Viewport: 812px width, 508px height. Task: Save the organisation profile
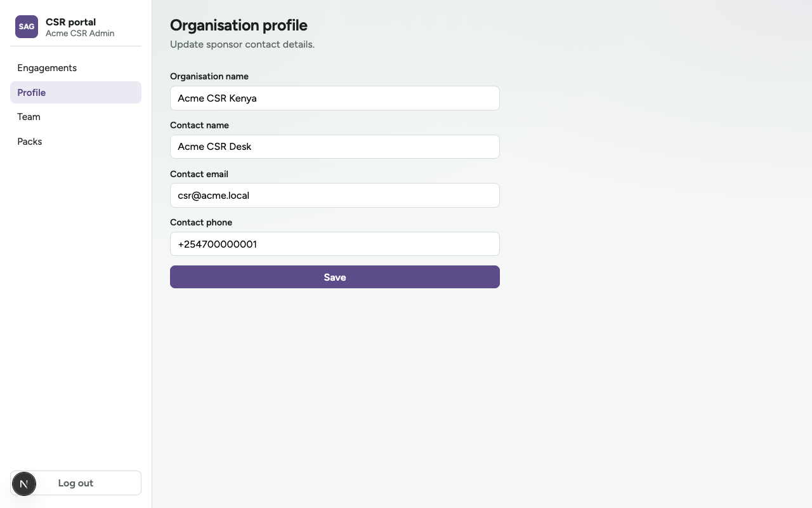[x=335, y=277]
